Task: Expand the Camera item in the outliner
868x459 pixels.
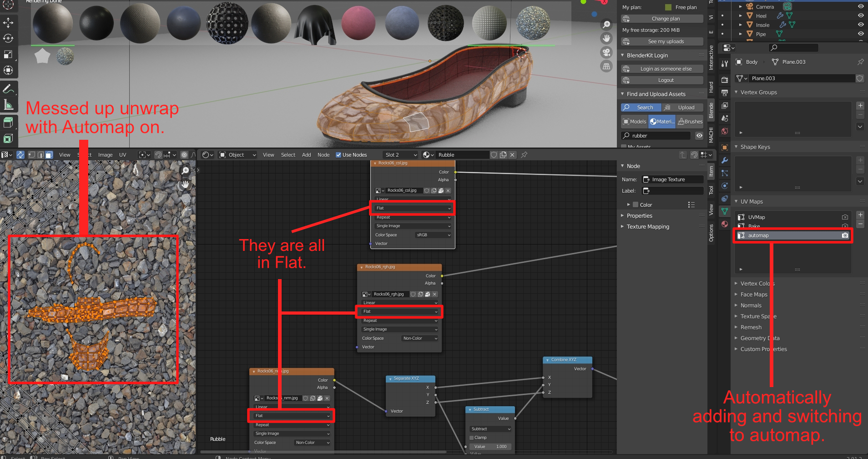Action: [741, 7]
